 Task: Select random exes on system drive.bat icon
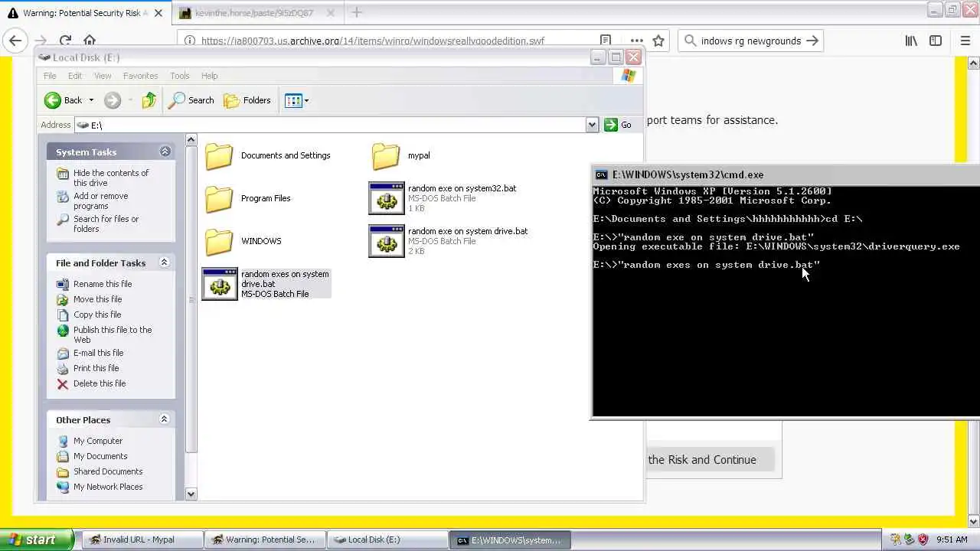pyautogui.click(x=220, y=284)
